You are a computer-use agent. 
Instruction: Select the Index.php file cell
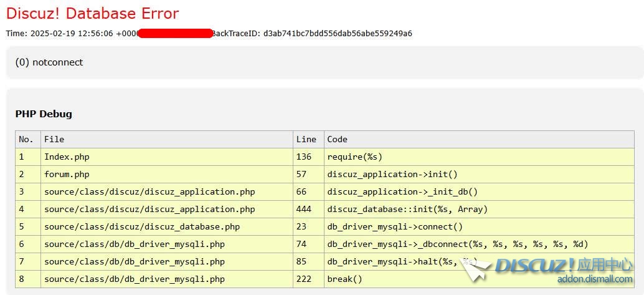67,157
